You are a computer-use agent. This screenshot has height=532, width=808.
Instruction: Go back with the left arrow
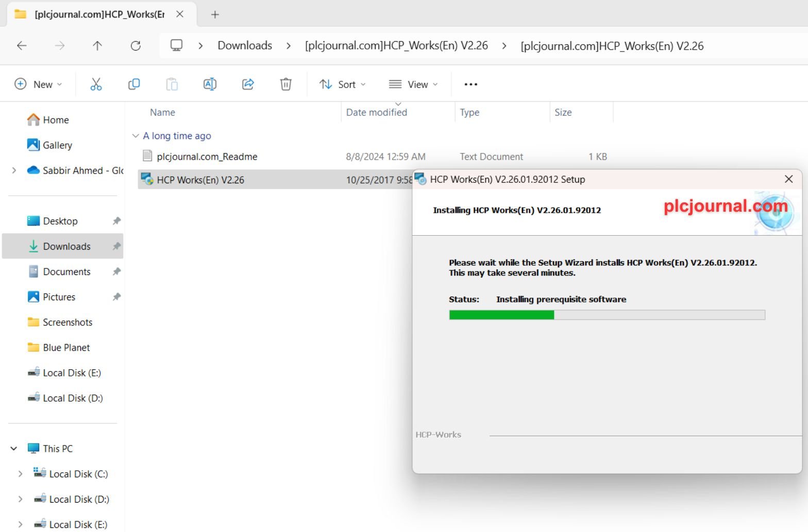[22, 45]
